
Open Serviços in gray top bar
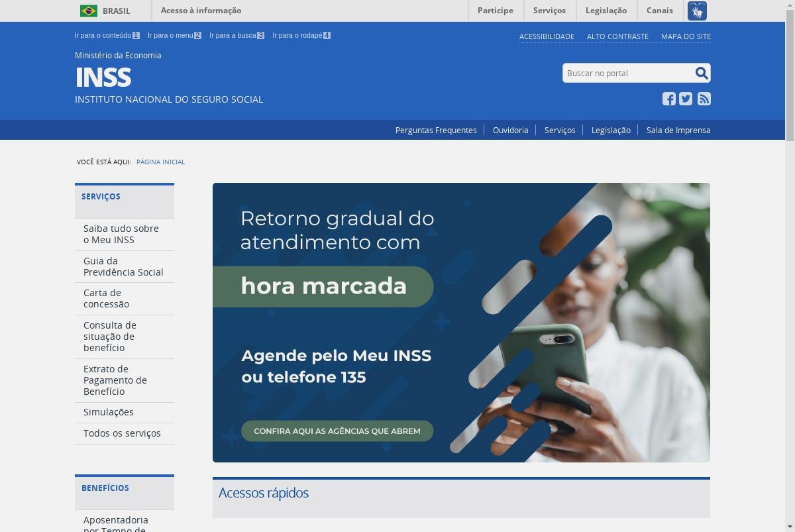click(549, 11)
